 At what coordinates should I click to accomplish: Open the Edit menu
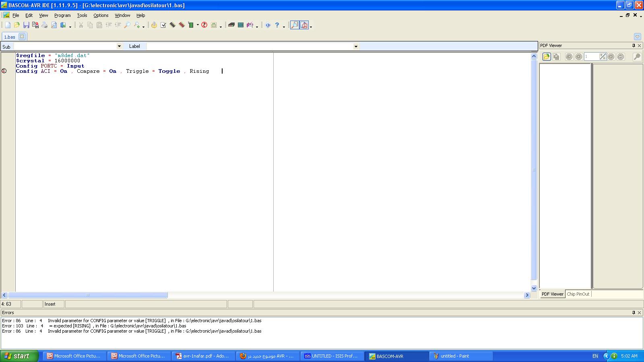click(x=29, y=15)
